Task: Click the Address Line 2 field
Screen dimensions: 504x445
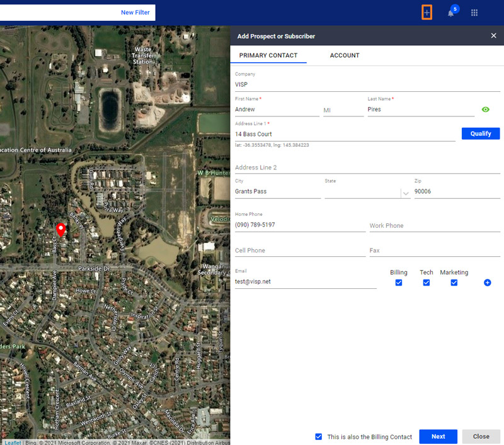Action: 367,167
